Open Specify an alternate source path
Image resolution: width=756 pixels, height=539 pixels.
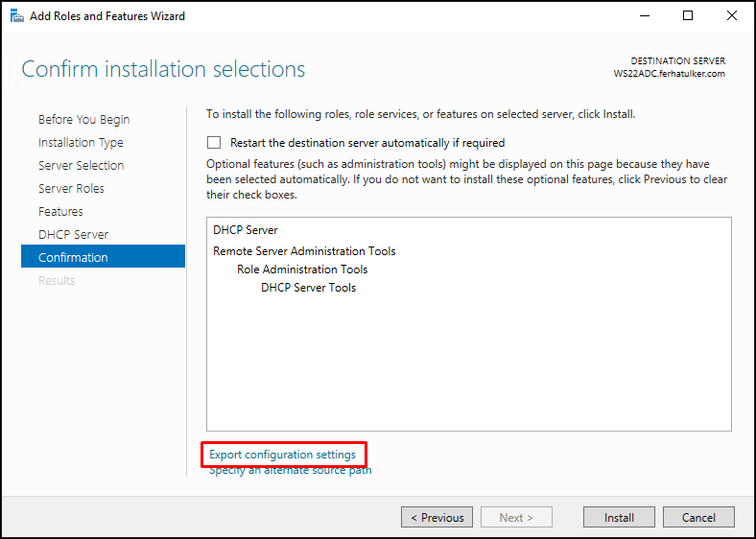click(x=291, y=471)
